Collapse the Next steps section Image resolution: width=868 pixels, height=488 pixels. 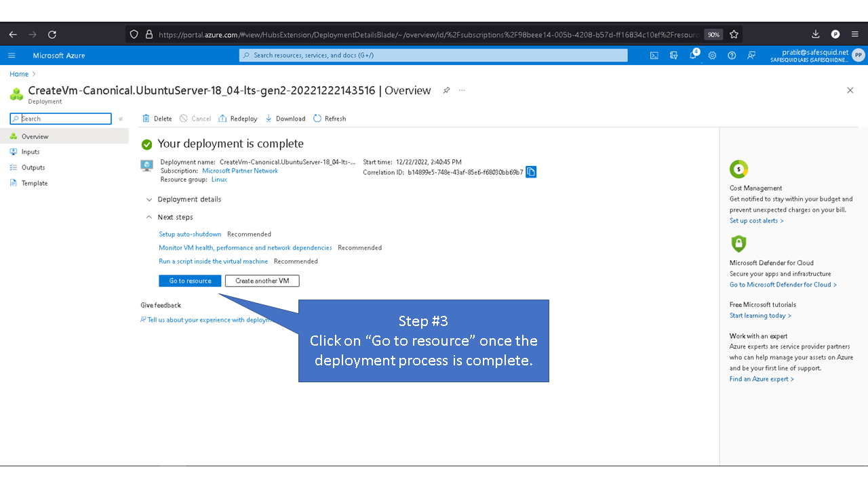(169, 217)
